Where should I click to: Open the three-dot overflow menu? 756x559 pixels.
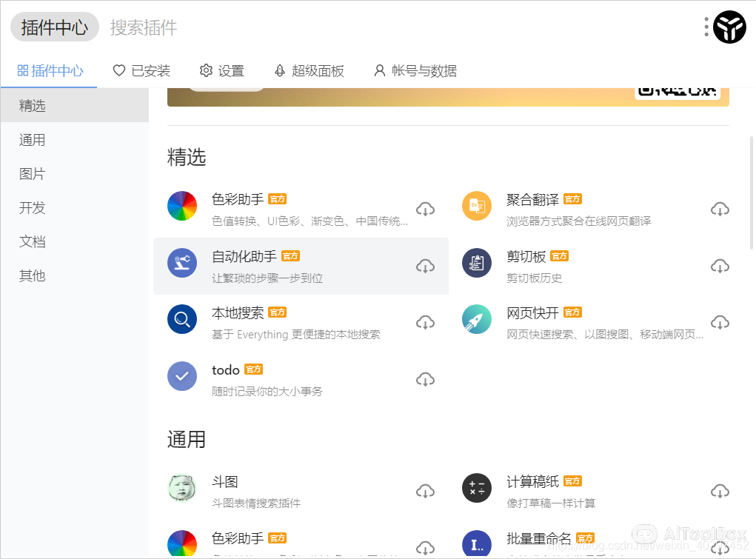pyautogui.click(x=706, y=27)
